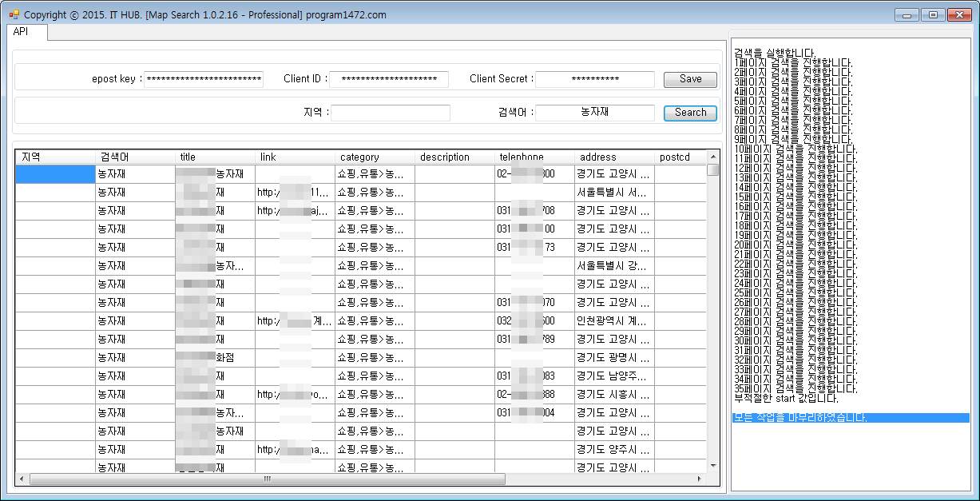Click the 검색어 field containing 농자재
Image resolution: width=980 pixels, height=501 pixels.
[594, 113]
